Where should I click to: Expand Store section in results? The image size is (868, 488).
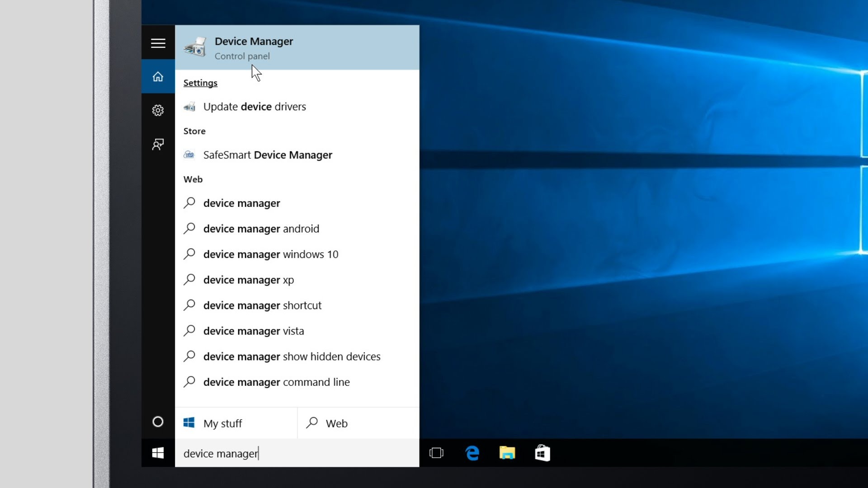click(x=194, y=131)
